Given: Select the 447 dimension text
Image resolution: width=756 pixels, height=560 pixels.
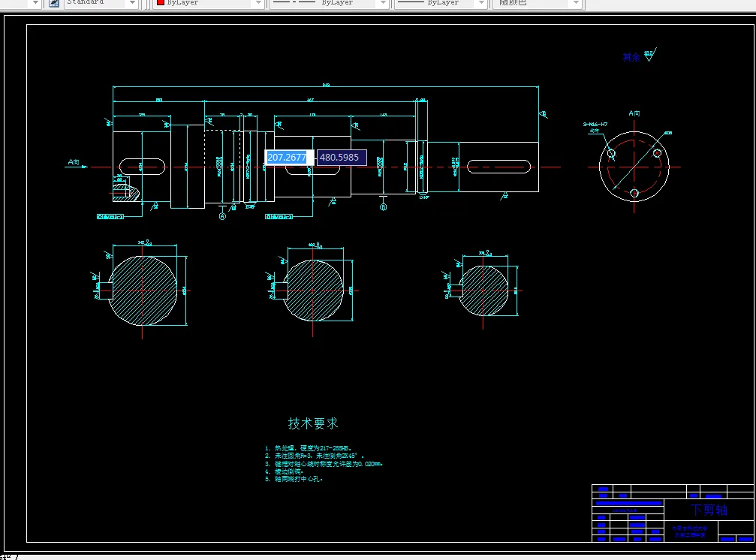Looking at the screenshot, I should 311,101.
